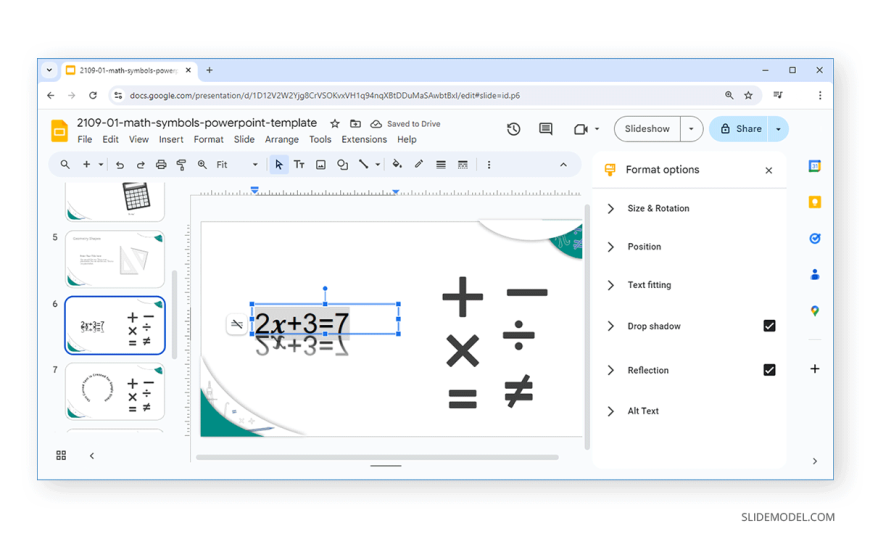The width and height of the screenshot is (870, 539).
Task: Open the Tools menu
Action: click(320, 139)
